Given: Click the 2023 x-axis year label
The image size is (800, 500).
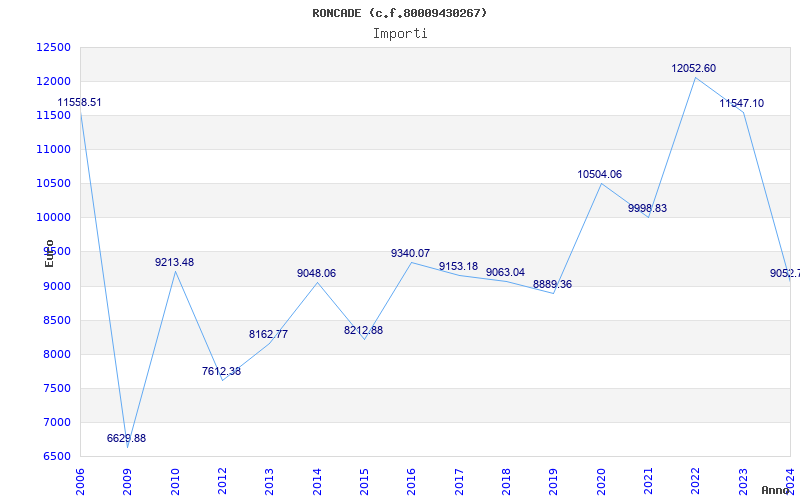Looking at the screenshot, I should click(x=743, y=482).
